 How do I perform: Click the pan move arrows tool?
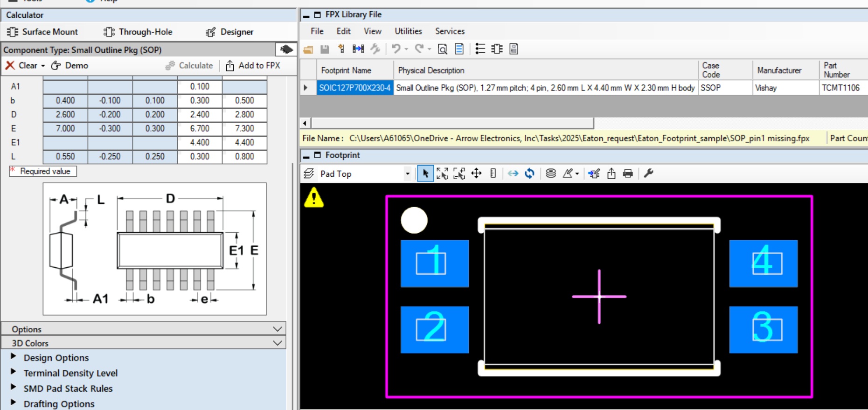476,174
